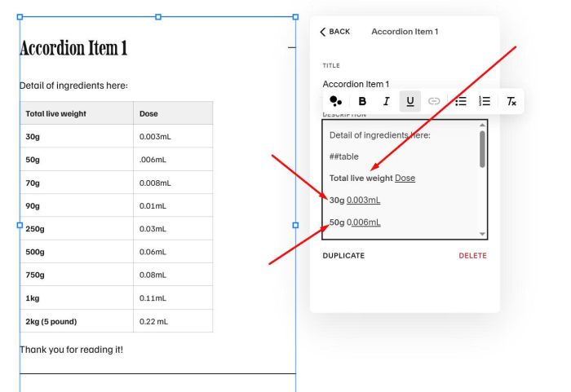Go back using the BACK chevron
Image resolution: width=571 pixels, height=392 pixels.
(334, 32)
